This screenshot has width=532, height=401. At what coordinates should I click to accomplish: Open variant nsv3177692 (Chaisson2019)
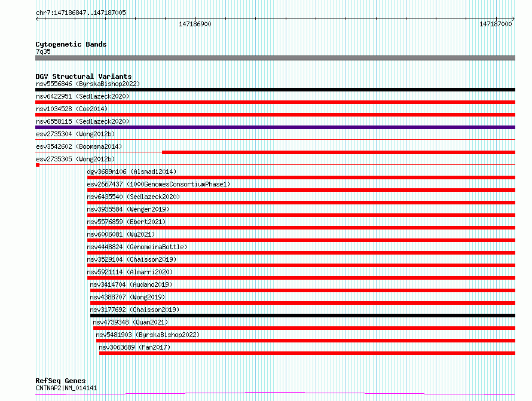134,310
